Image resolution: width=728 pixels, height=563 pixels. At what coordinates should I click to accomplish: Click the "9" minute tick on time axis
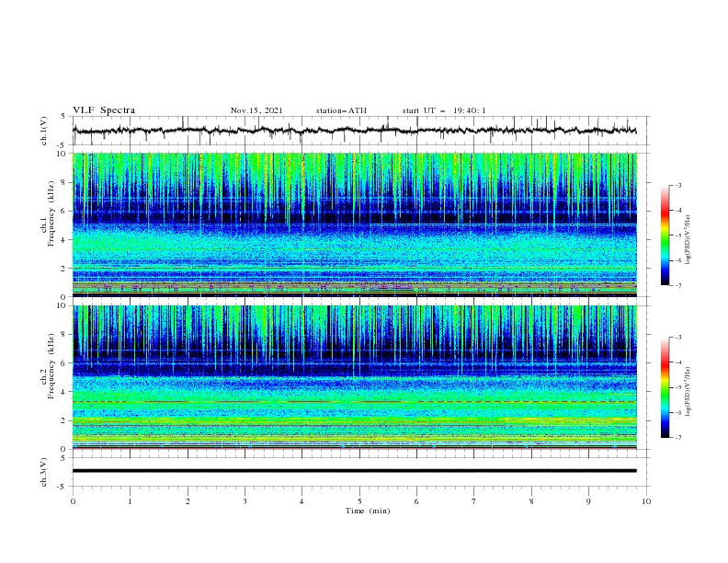pyautogui.click(x=588, y=501)
